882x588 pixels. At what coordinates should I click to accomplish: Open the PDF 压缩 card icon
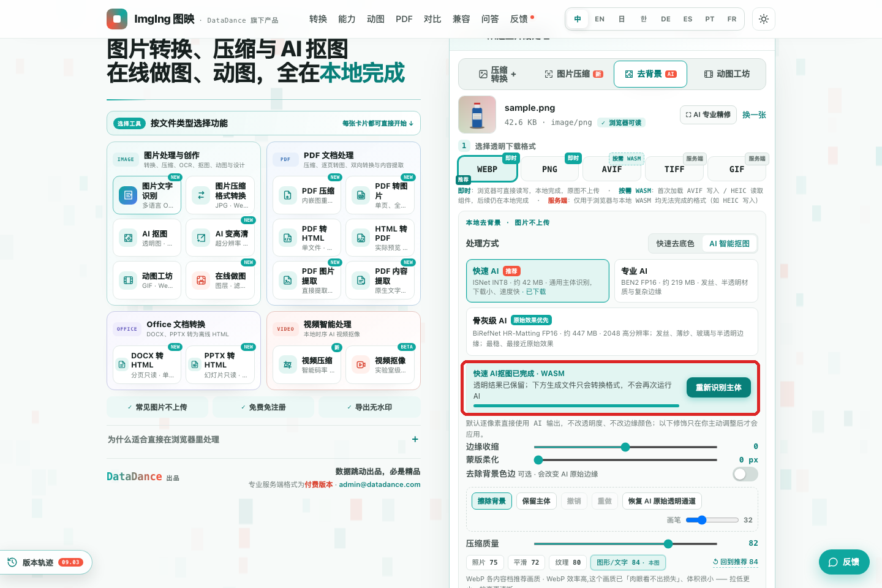pyautogui.click(x=287, y=195)
